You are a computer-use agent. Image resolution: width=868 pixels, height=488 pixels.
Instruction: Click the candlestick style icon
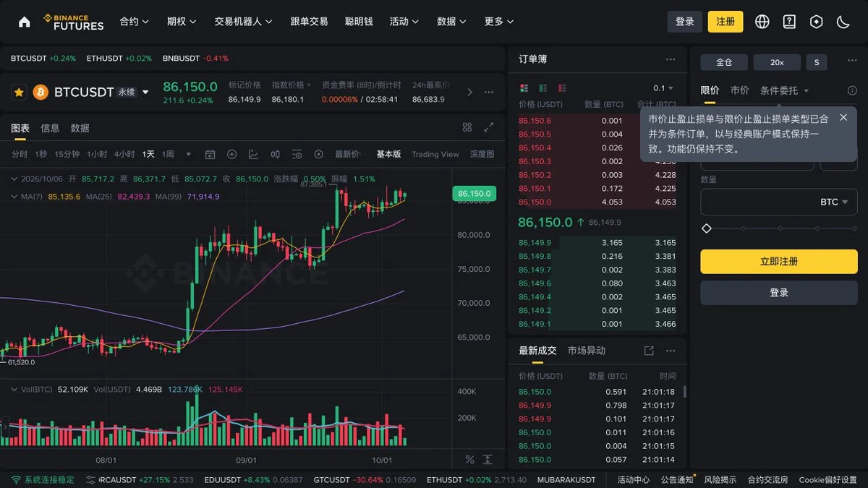click(276, 154)
